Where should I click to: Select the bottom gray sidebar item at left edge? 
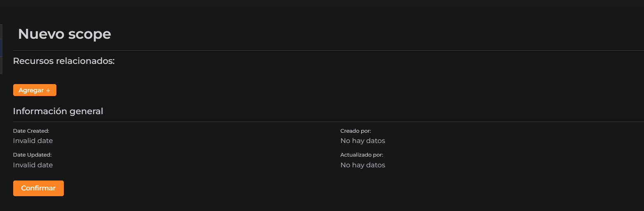pos(1,65)
